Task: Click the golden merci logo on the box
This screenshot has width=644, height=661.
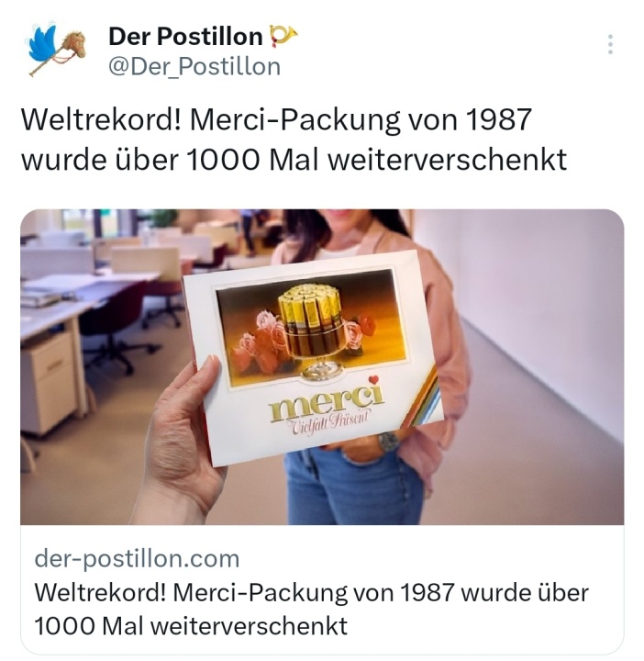Action: (x=327, y=400)
